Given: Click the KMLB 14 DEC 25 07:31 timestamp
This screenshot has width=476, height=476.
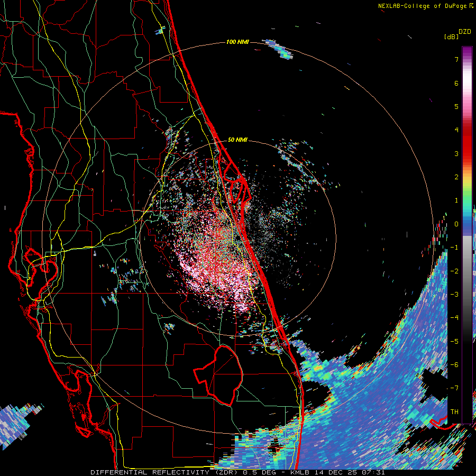Looking at the screenshot, I should coord(337,472).
